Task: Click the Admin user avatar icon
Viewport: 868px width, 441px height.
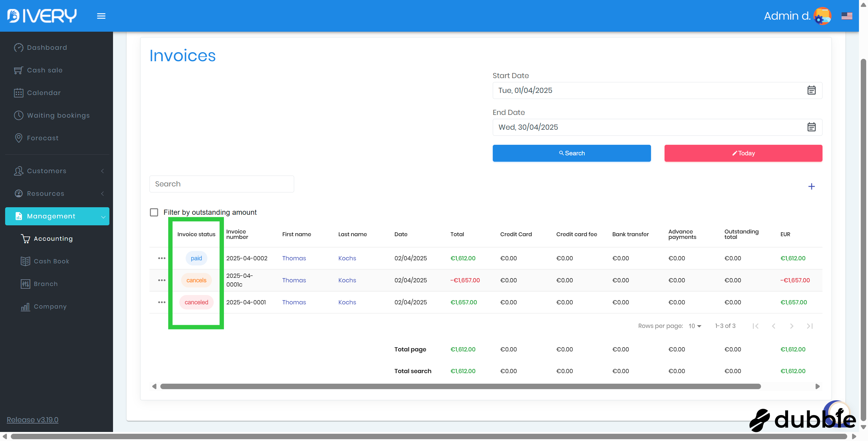Action: click(822, 16)
